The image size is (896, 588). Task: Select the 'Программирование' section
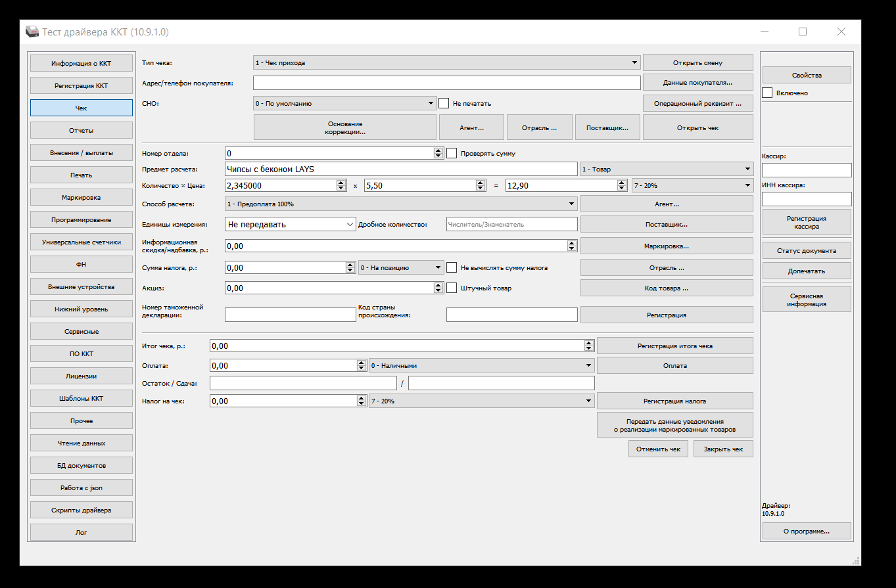(x=82, y=219)
